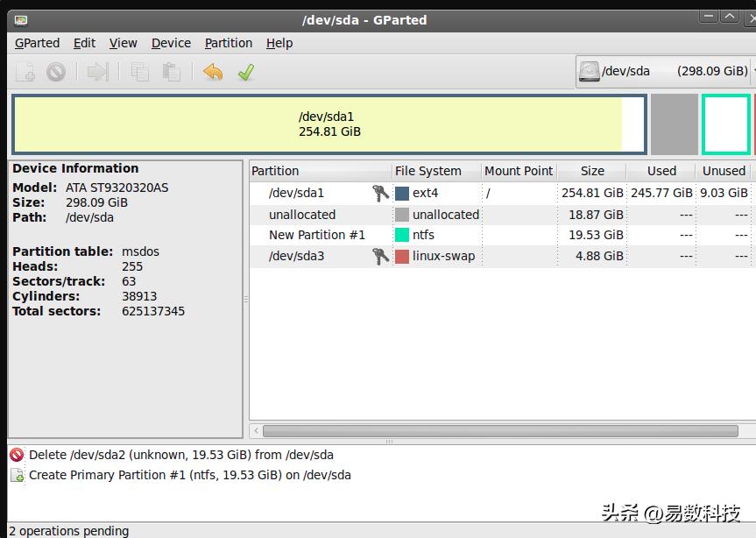756x538 pixels.
Task: Open the /dev/sda device selector dropdown
Action: point(666,71)
